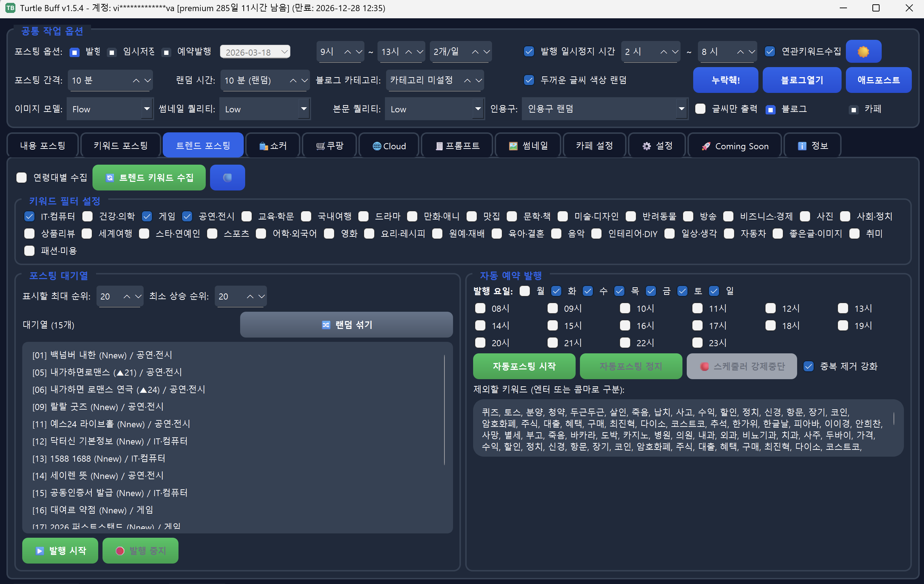924x584 pixels.
Task: Enable the 08시 publishing hour checkbox
Action: click(480, 308)
